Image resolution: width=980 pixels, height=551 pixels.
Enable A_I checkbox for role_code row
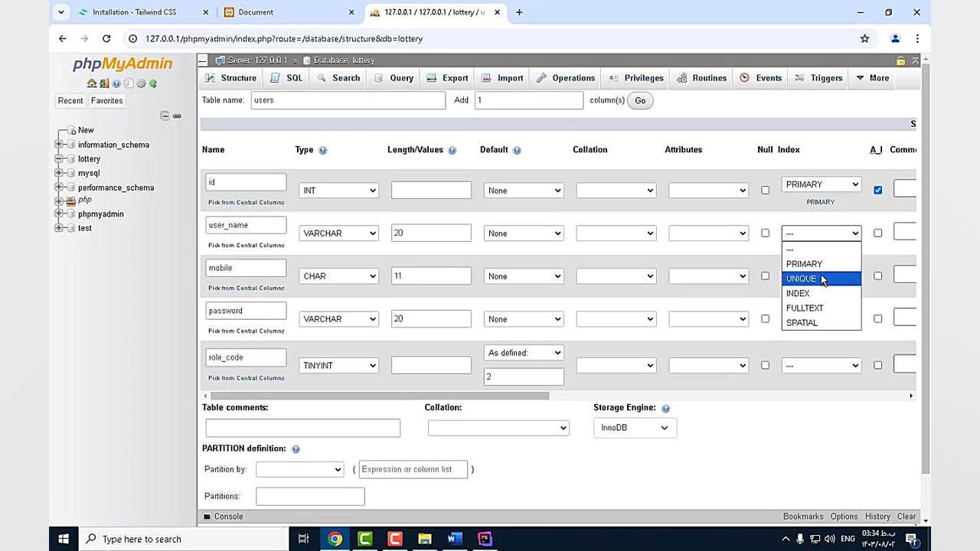point(878,366)
